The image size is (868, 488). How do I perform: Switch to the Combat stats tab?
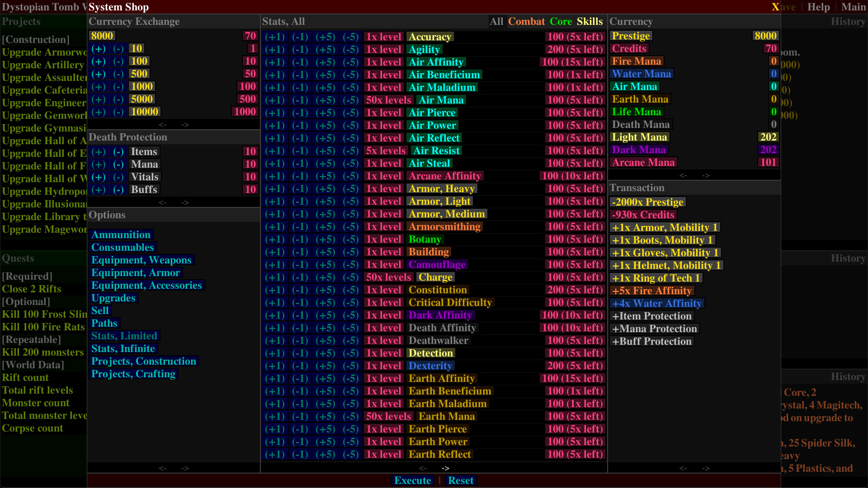tap(526, 21)
